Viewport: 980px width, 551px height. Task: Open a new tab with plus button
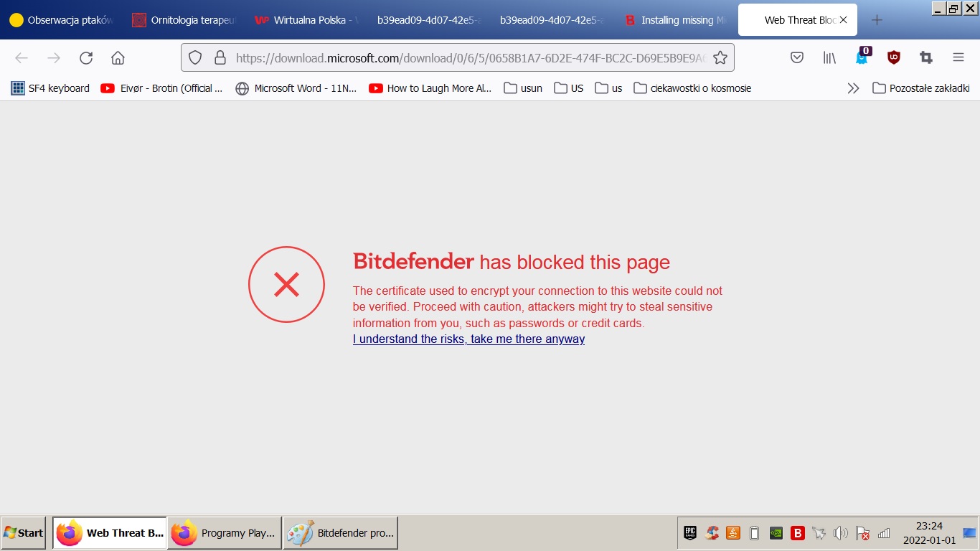(877, 20)
